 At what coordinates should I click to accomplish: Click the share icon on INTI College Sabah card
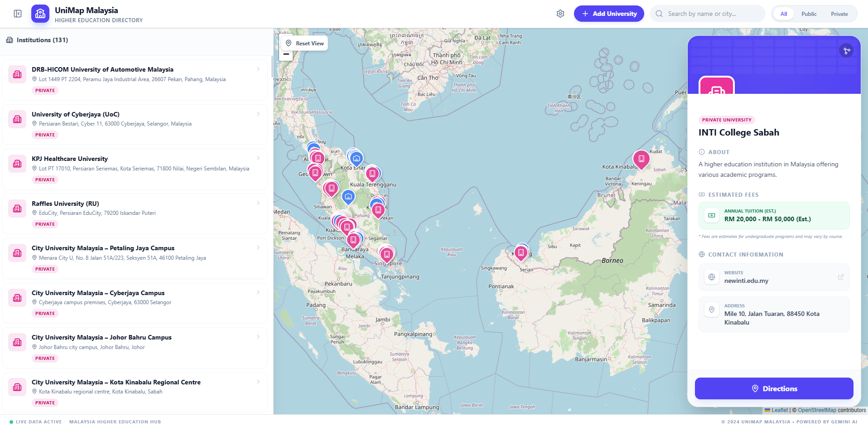[x=846, y=50]
